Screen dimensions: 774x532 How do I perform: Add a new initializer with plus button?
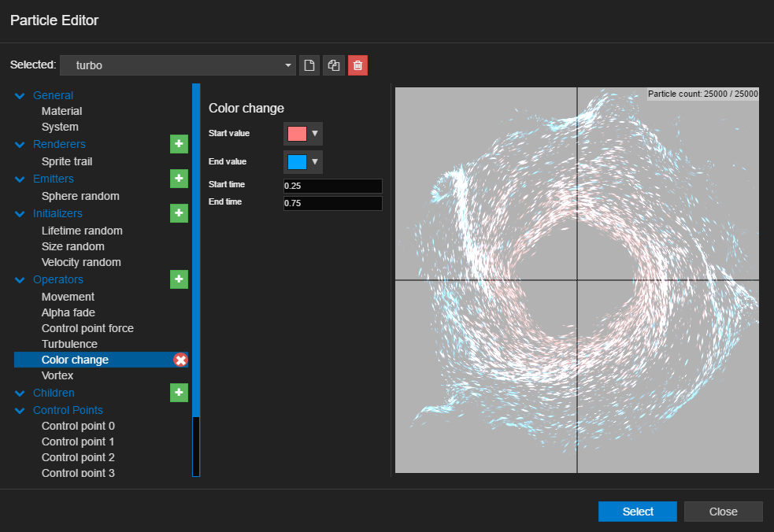pos(179,213)
